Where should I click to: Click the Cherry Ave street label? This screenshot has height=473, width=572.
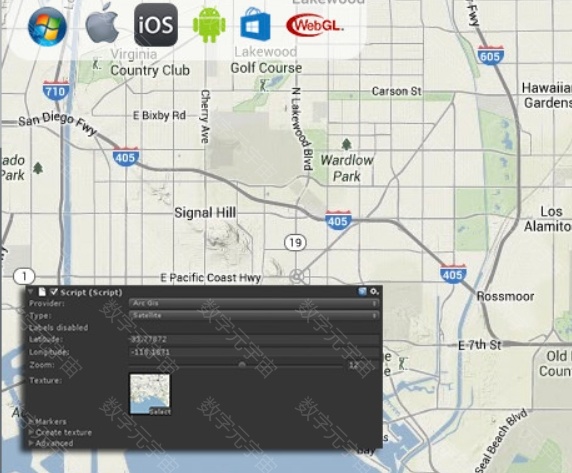pos(205,116)
